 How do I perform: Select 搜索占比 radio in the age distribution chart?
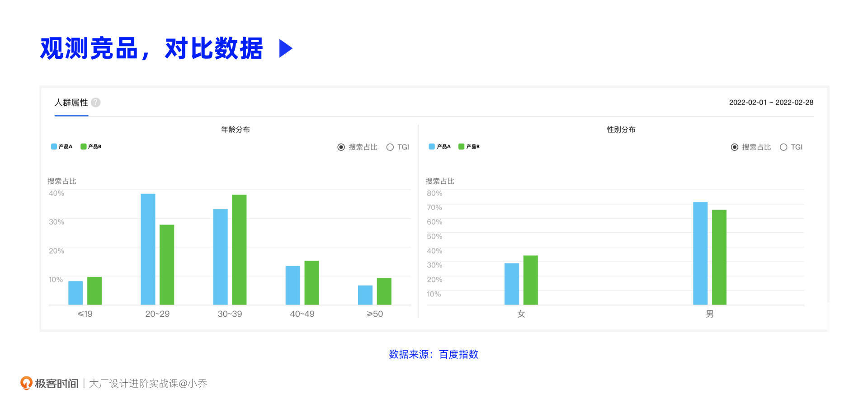[x=341, y=147]
